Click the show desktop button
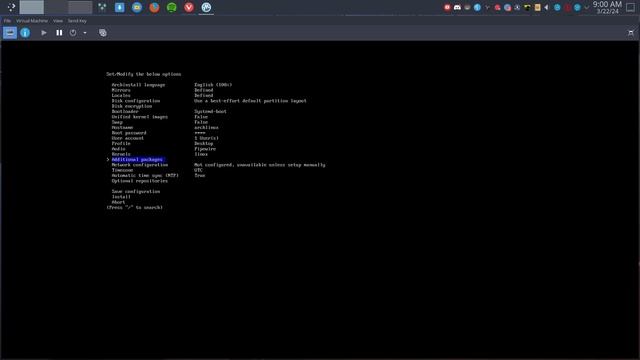The width and height of the screenshot is (640, 360). point(631,7)
